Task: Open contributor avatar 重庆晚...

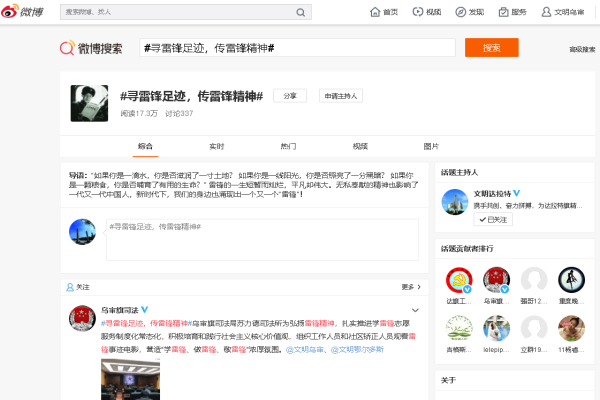Action: tap(571, 280)
